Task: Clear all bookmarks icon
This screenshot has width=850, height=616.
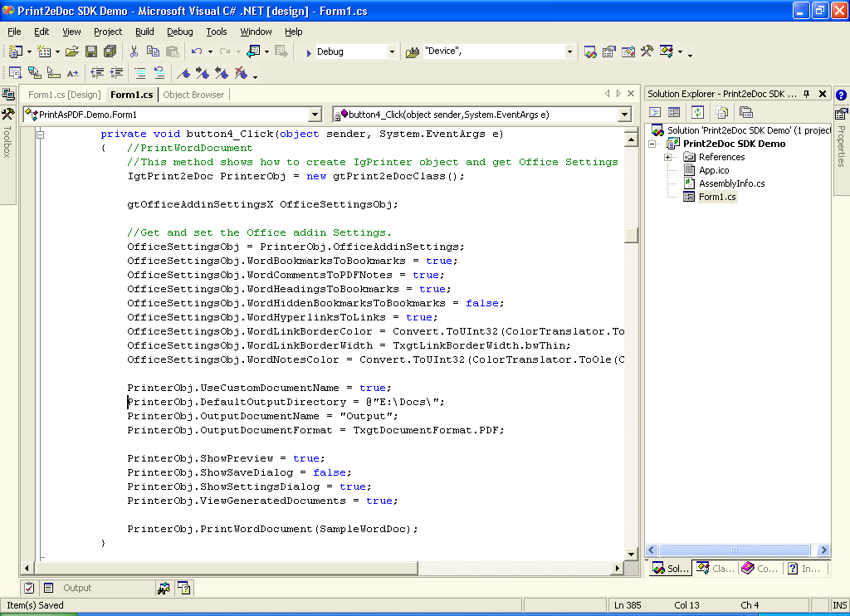Action: click(x=241, y=73)
